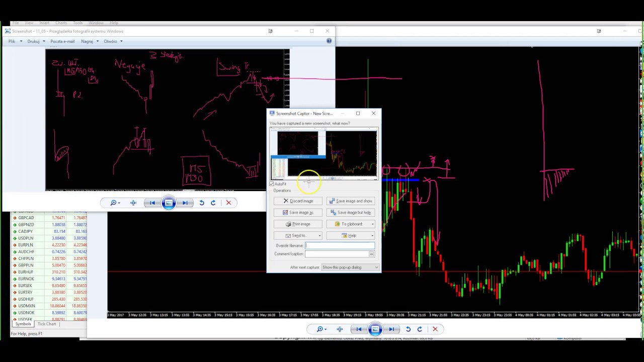The image size is (644, 362).
Task: Go to next image in lower viewer toolbar
Action: coord(391,329)
